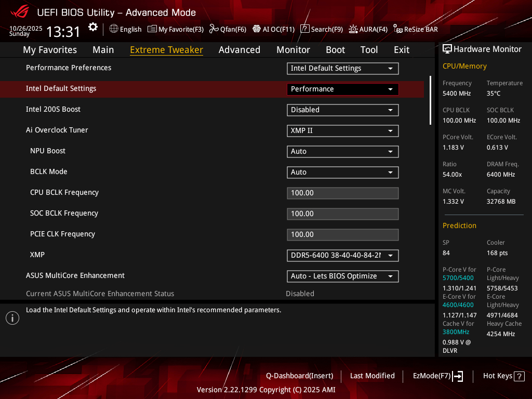The image size is (532, 399).
Task: Open Search(F9) tool
Action: 322,29
